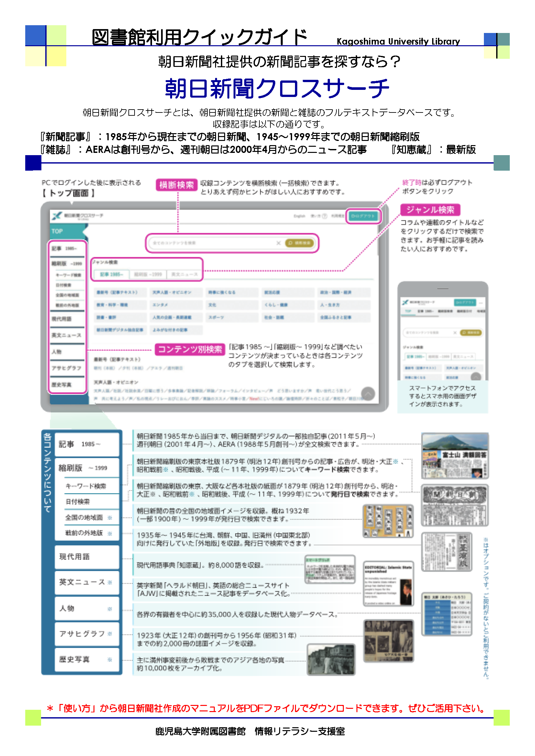
Task: Click genre button 就活応援 on tablet
Action: (288, 293)
